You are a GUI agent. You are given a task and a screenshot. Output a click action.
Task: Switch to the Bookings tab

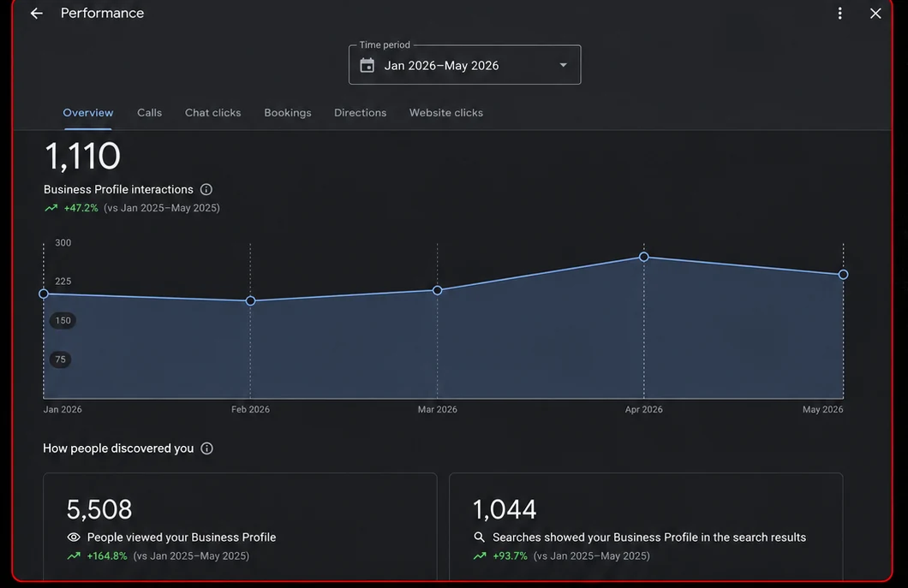(288, 113)
